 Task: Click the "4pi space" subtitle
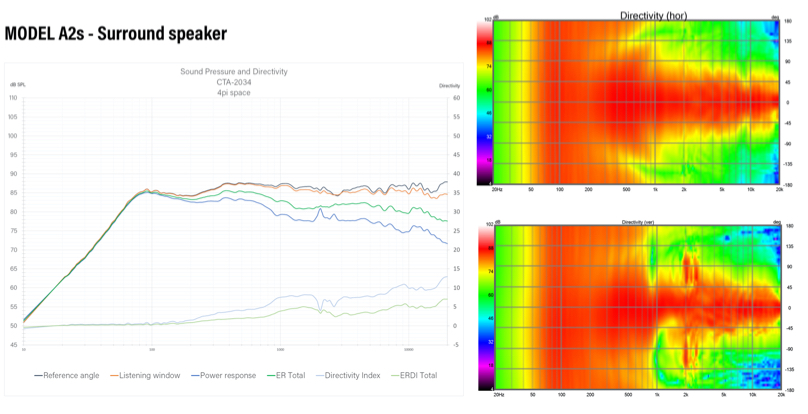[x=234, y=93]
